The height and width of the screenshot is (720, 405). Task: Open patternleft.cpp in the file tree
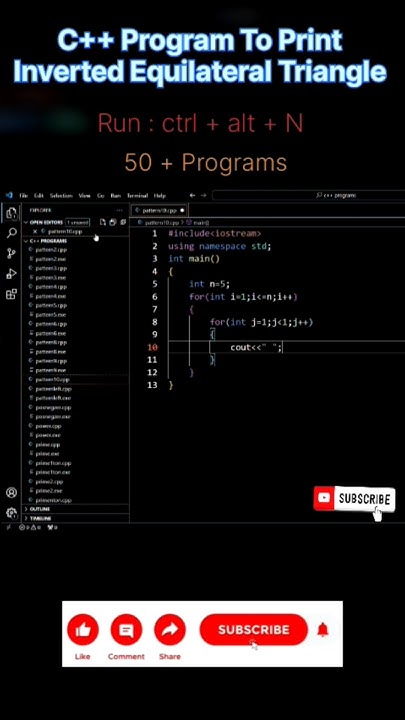click(54, 388)
